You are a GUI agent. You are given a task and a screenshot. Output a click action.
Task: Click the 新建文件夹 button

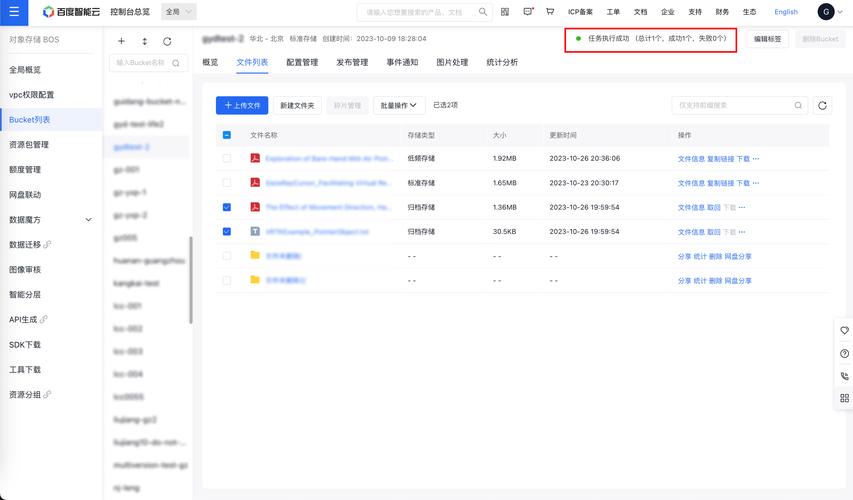pyautogui.click(x=297, y=106)
